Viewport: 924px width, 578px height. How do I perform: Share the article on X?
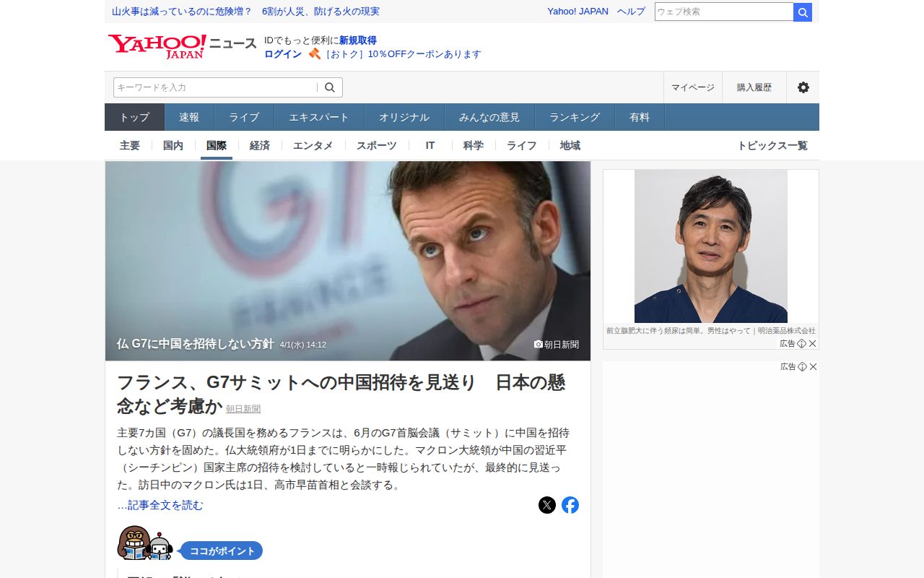point(547,505)
